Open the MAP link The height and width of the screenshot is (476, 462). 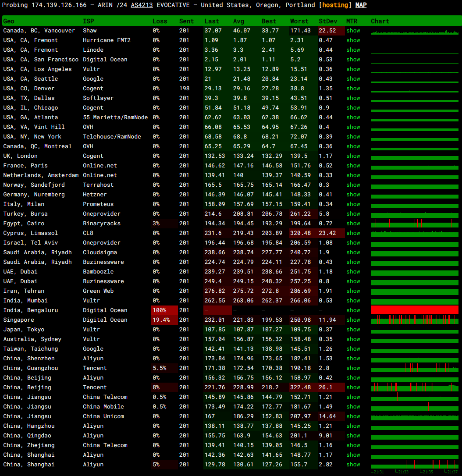tap(361, 5)
